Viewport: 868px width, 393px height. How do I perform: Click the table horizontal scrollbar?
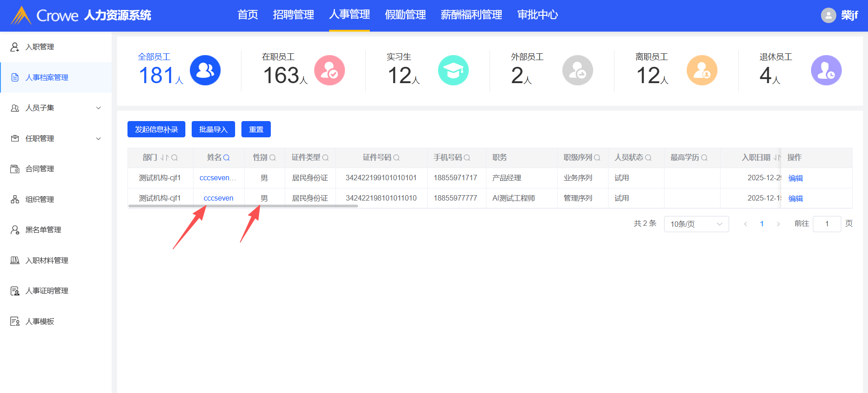tap(243, 206)
